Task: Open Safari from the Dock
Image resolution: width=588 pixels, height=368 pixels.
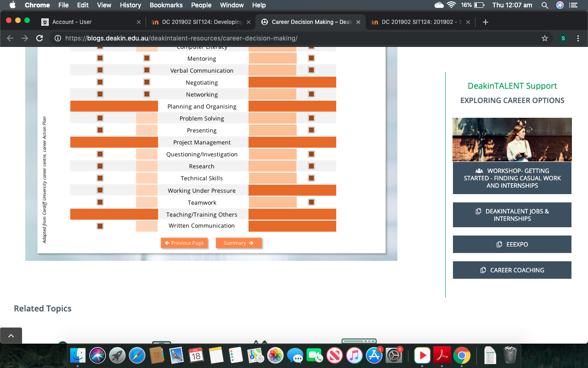Action: pos(137,356)
